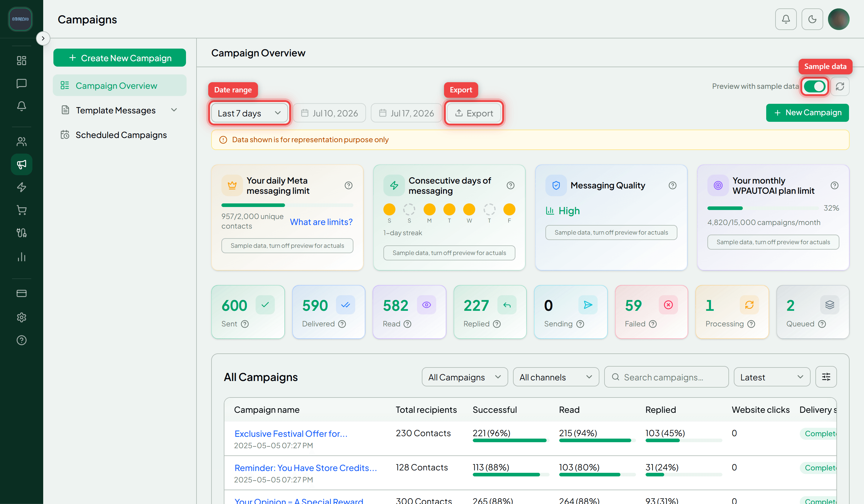The height and width of the screenshot is (504, 864).
Task: Open the automation lightning sidebar icon
Action: click(x=22, y=187)
